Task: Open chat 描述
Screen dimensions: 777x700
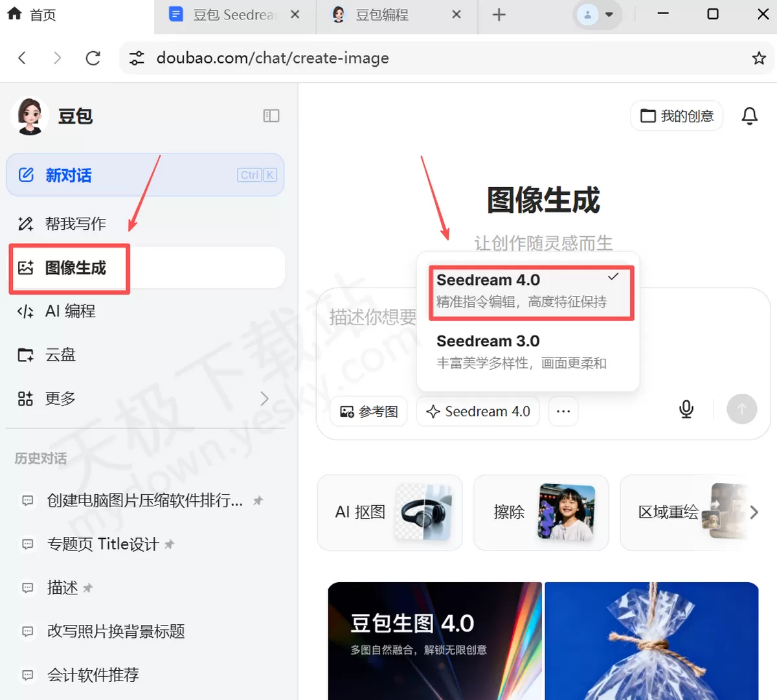Action: click(x=145, y=588)
